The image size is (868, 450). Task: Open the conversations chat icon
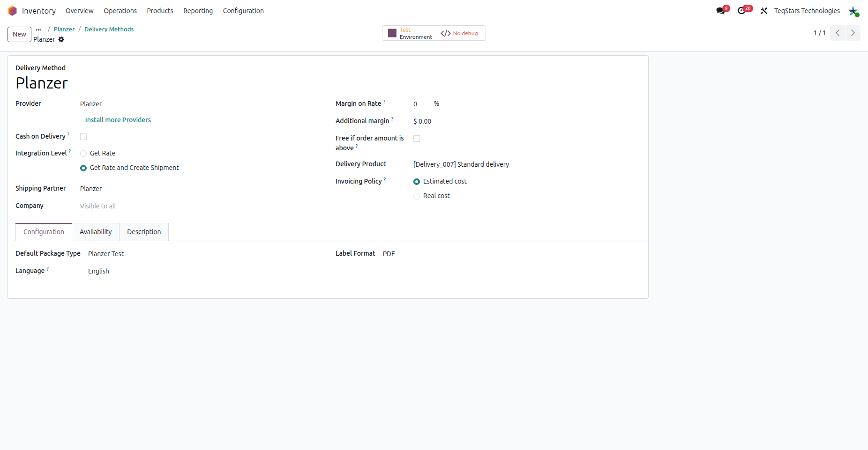pos(721,11)
